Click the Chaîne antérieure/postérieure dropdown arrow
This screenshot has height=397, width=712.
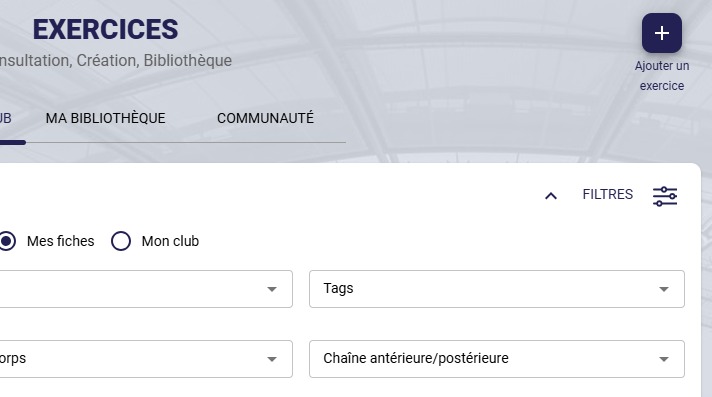pyautogui.click(x=663, y=359)
